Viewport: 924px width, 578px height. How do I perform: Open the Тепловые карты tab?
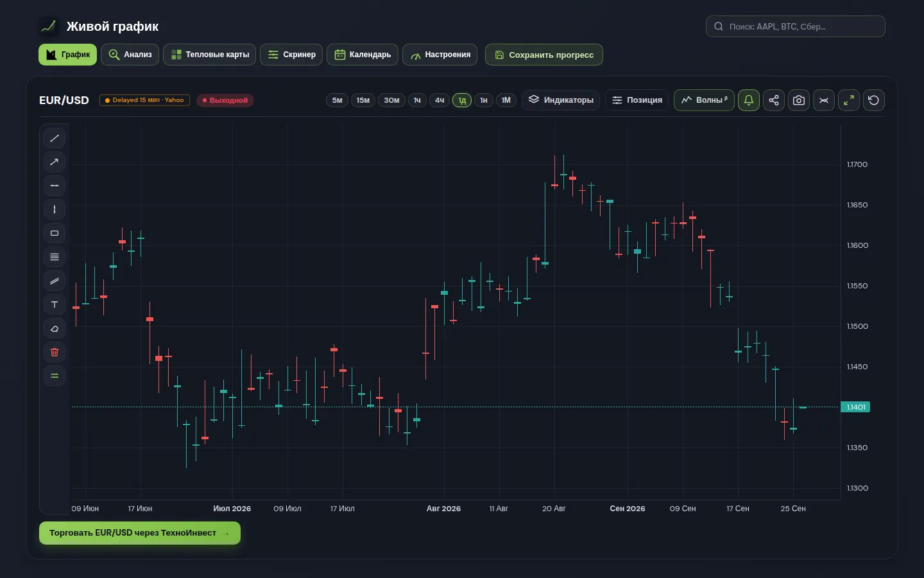(x=209, y=55)
